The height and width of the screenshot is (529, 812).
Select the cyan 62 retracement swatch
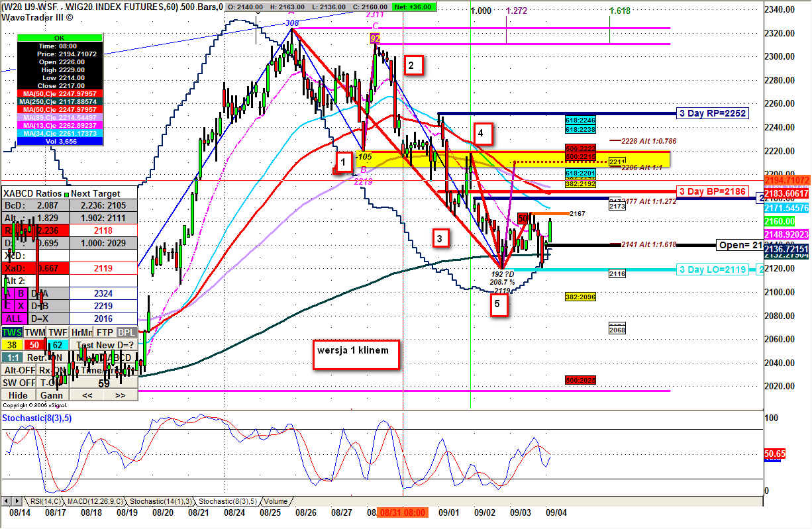(x=58, y=345)
